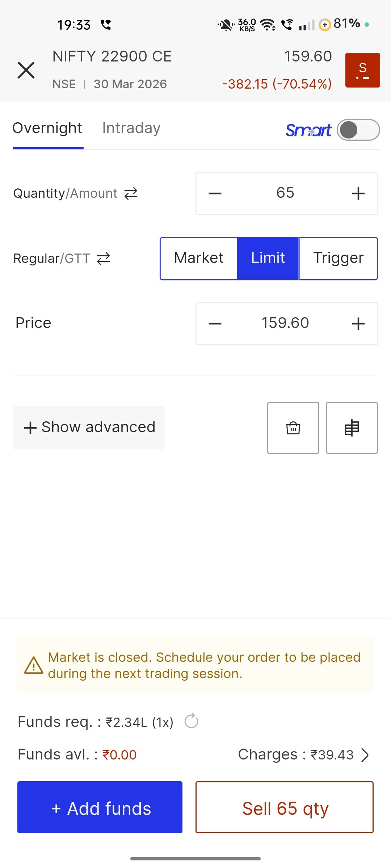Tap the red S sell-side switch icon
The height and width of the screenshot is (868, 391).
coord(362,70)
